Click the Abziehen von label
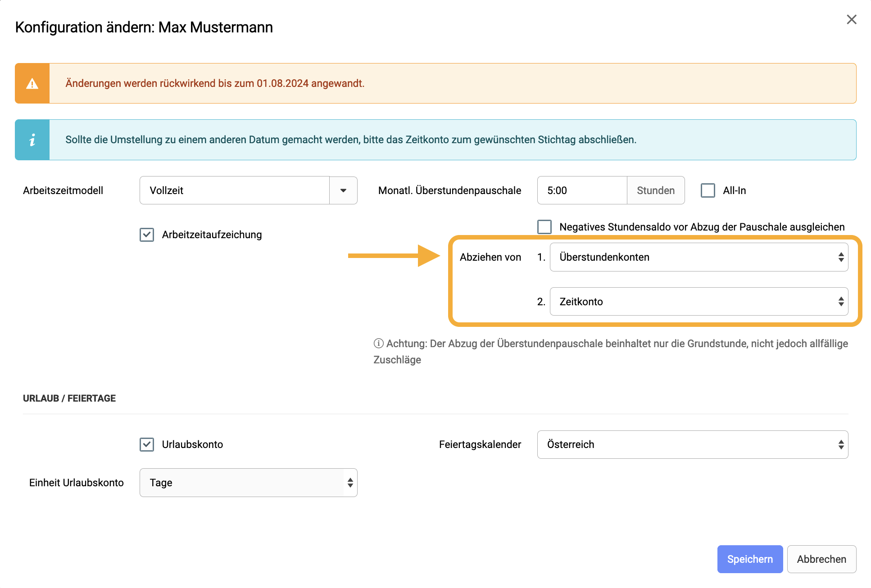The width and height of the screenshot is (871, 588). pos(490,257)
